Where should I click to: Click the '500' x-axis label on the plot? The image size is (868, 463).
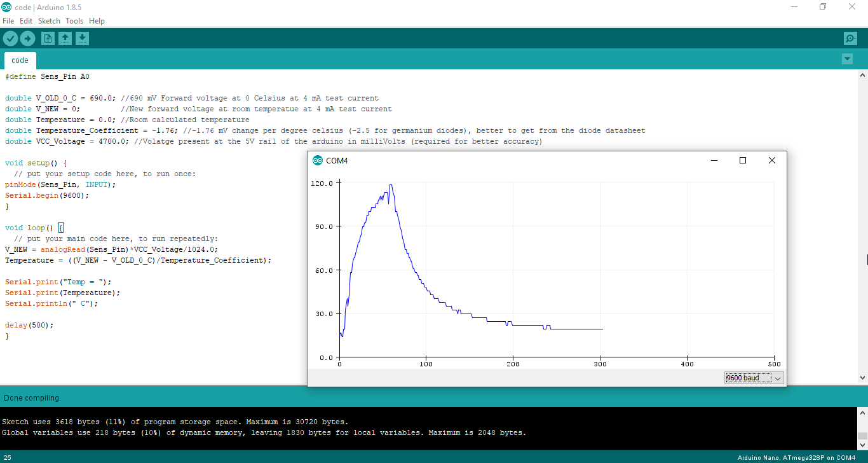point(774,364)
